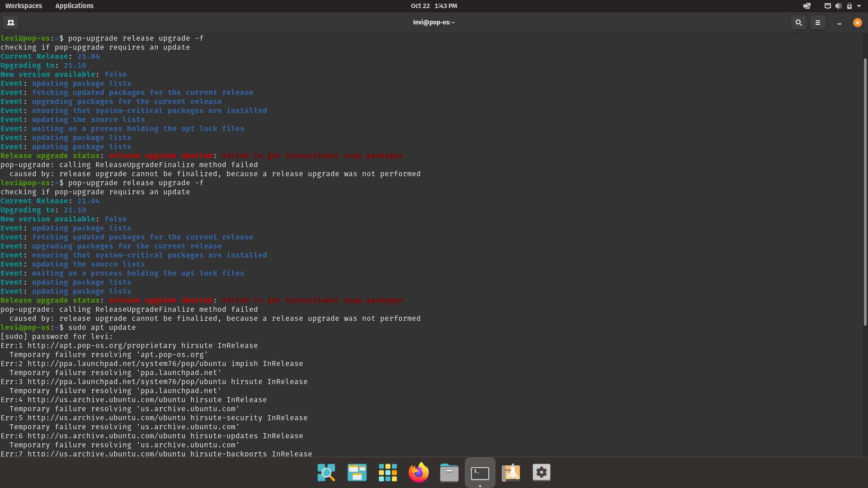Minimize the terminal window

840,23
